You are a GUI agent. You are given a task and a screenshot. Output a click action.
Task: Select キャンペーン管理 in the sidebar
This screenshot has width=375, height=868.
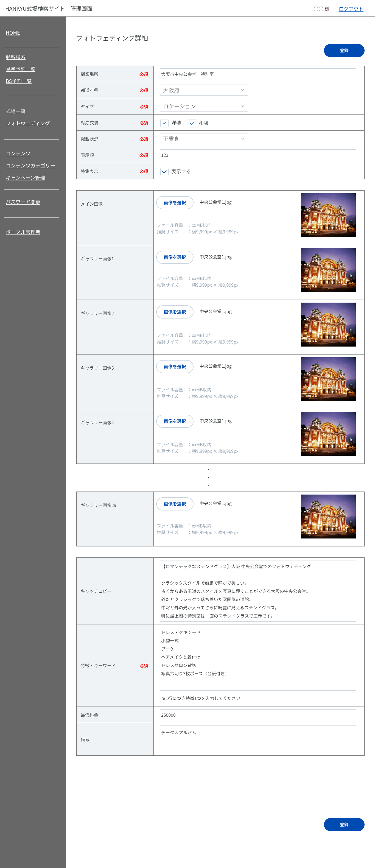click(25, 178)
